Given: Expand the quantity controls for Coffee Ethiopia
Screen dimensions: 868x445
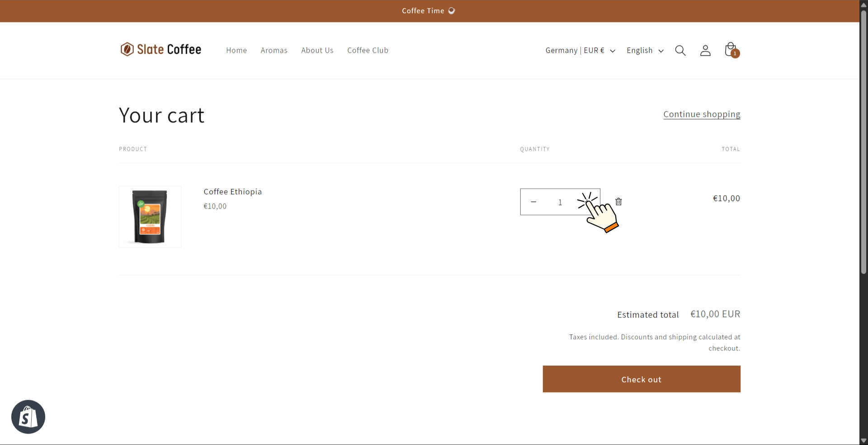Looking at the screenshot, I should pyautogui.click(x=587, y=201).
